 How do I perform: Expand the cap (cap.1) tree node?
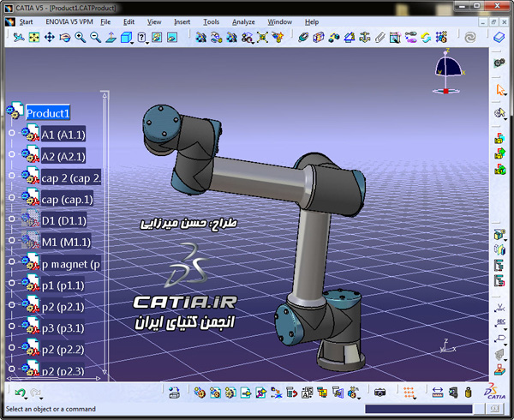coord(12,197)
